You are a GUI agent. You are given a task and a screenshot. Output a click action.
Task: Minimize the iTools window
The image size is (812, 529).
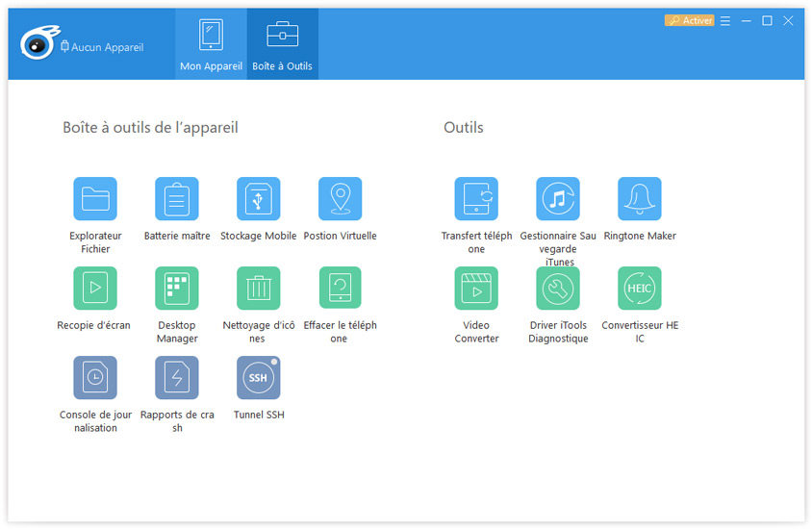click(747, 21)
